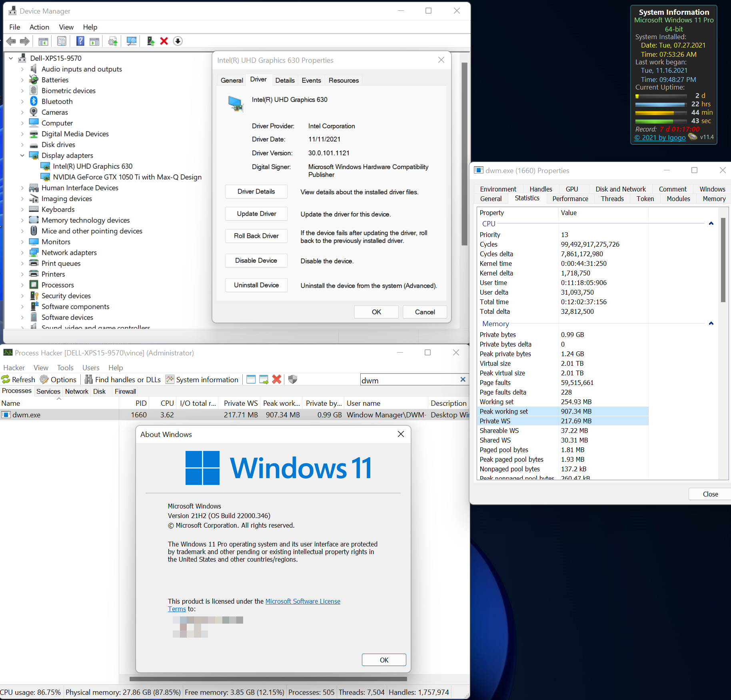Click the red X Uninstall toolbar icon

point(164,41)
